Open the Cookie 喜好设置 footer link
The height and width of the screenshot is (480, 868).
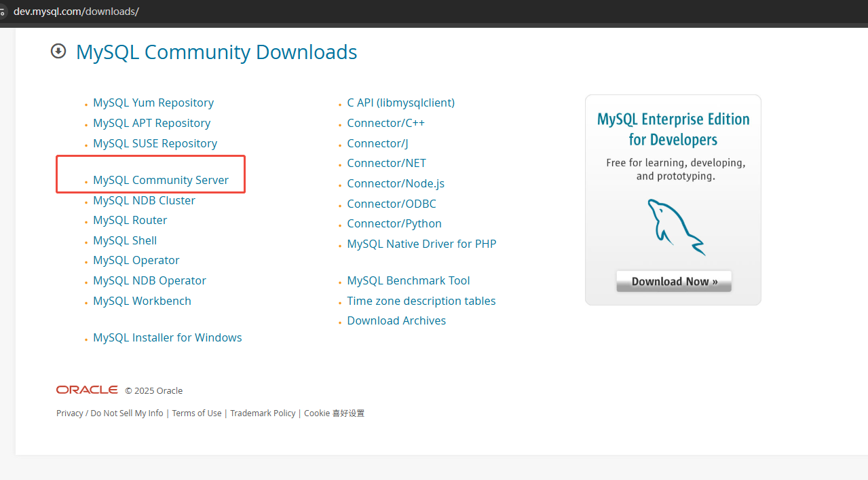click(x=334, y=413)
